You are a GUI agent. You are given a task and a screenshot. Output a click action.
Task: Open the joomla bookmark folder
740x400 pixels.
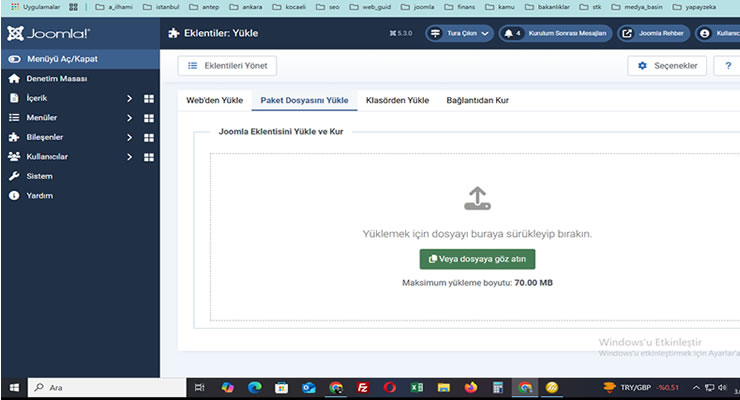coord(418,7)
